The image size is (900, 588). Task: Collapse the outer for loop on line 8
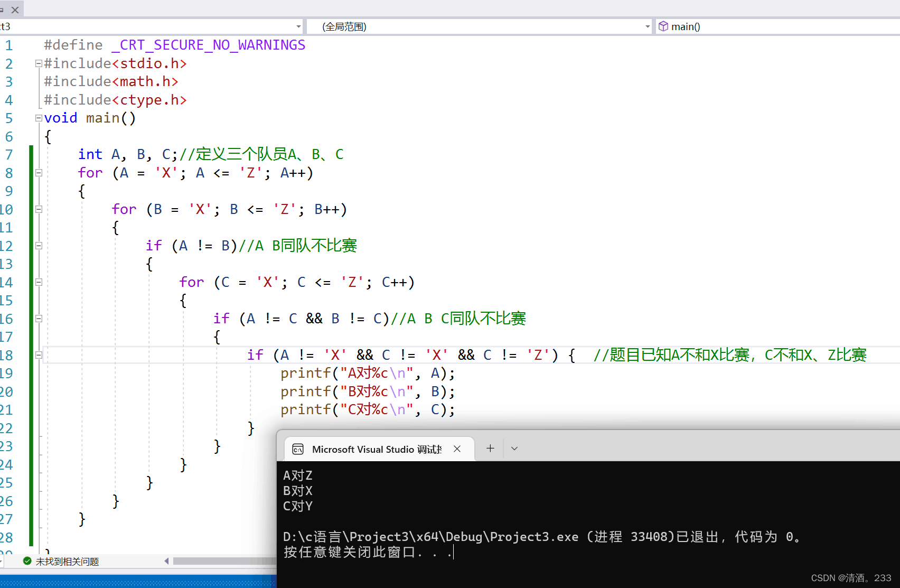(38, 173)
